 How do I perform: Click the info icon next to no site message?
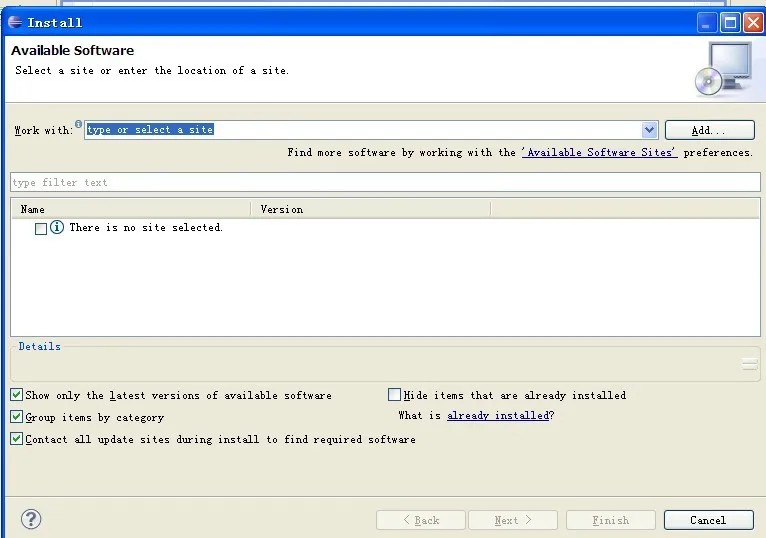point(57,228)
